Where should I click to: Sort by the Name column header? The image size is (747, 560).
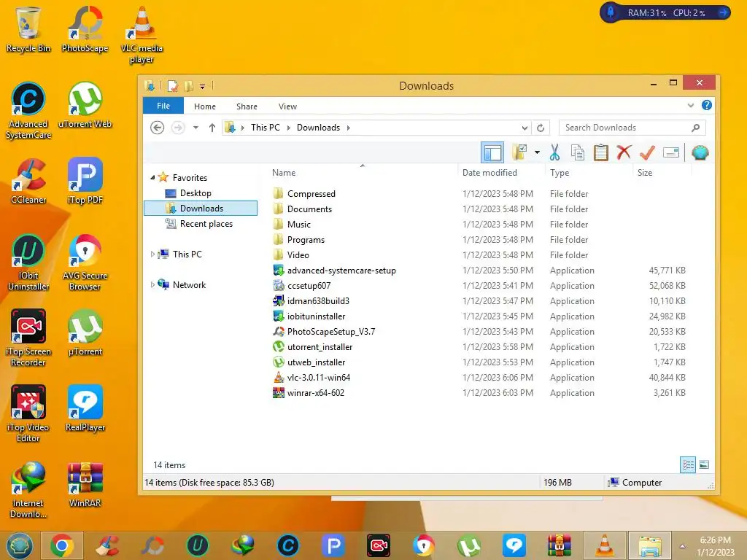pos(284,172)
